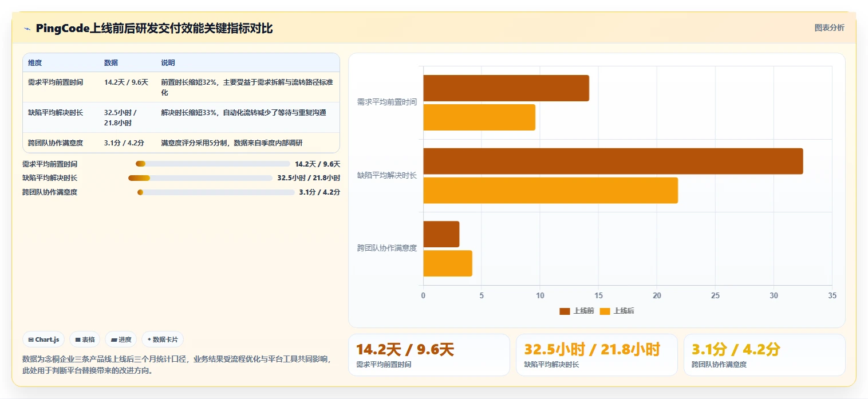
Task: Click progress row value 32.5小时 / 21.8小时
Action: pyautogui.click(x=309, y=178)
